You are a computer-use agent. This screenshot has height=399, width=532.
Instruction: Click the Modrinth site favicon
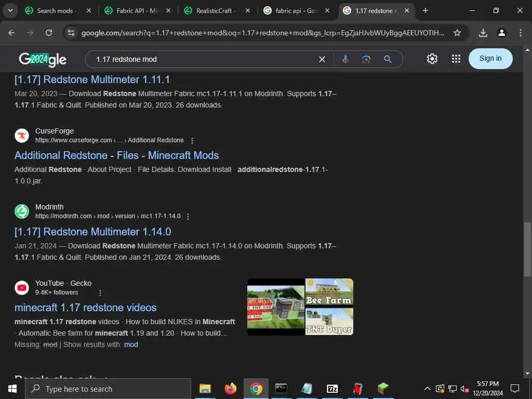click(x=22, y=211)
